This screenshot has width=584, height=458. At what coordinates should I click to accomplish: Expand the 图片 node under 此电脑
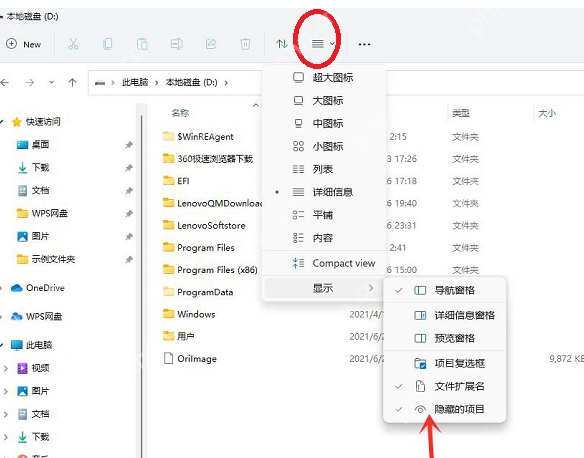pyautogui.click(x=5, y=391)
